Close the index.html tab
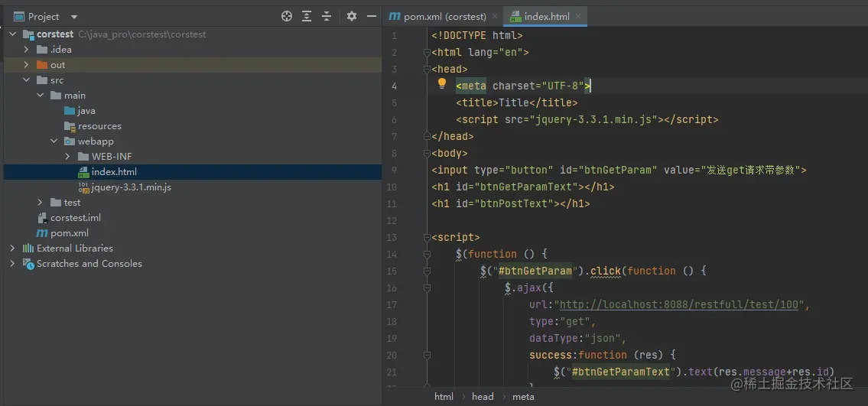The width and height of the screenshot is (868, 406). [x=578, y=17]
